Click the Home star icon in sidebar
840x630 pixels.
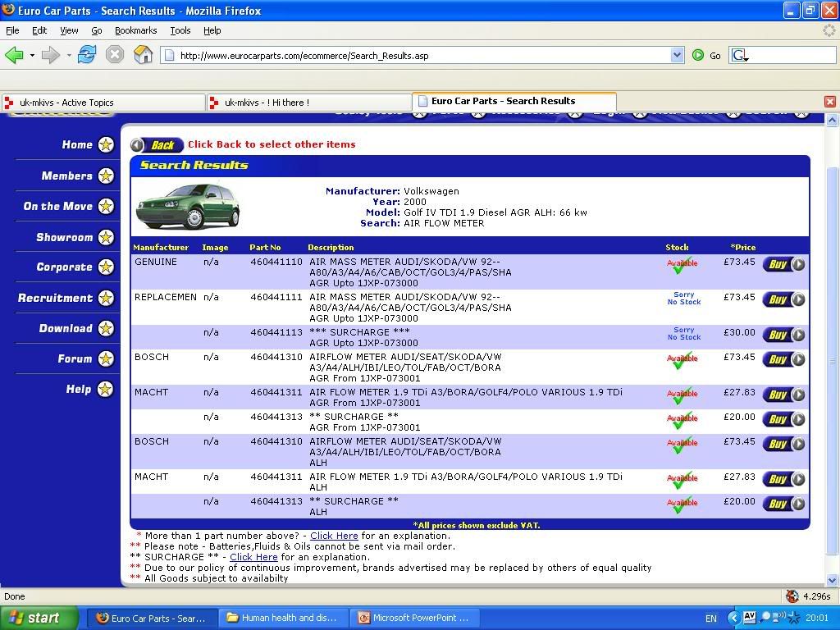click(x=106, y=144)
